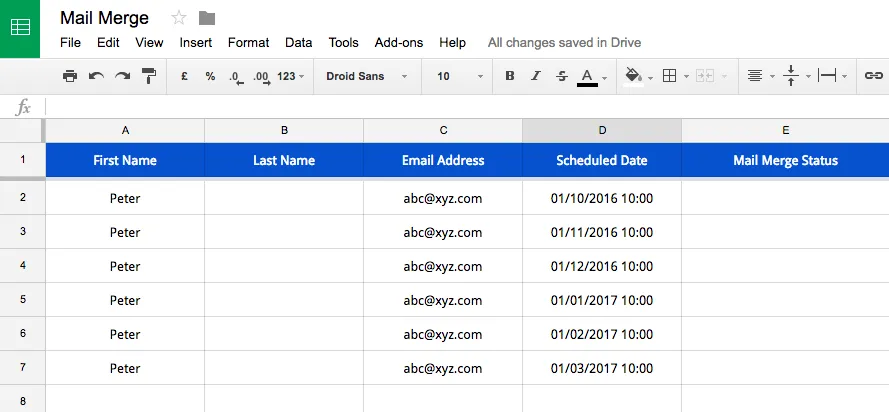Click 'All changes saved in Drive'
Image resolution: width=889 pixels, height=412 pixels.
click(x=565, y=43)
